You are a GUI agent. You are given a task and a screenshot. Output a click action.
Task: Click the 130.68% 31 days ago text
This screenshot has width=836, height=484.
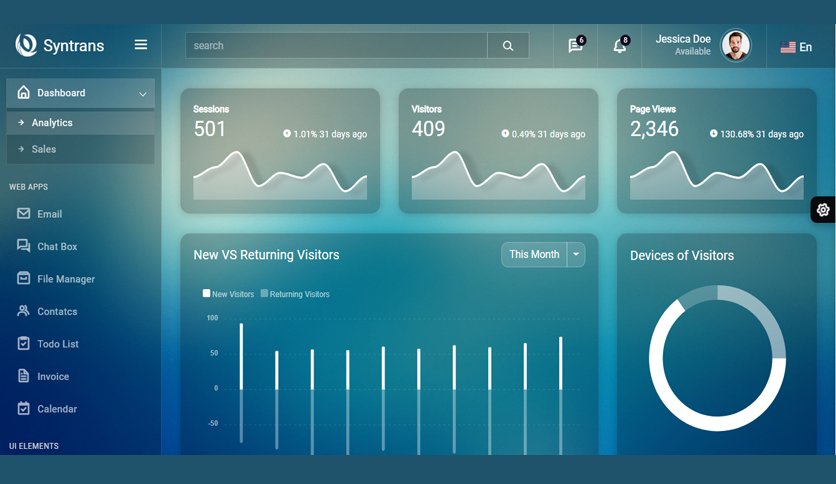[762, 134]
